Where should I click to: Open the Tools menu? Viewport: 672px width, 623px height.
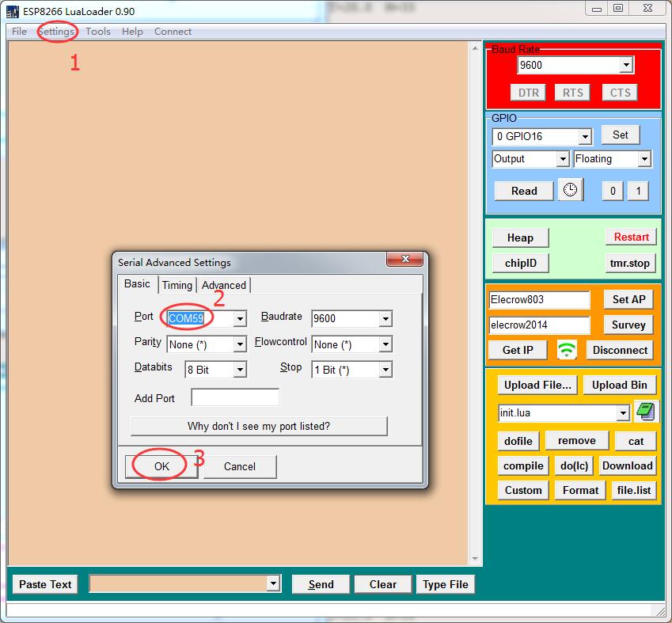(97, 32)
